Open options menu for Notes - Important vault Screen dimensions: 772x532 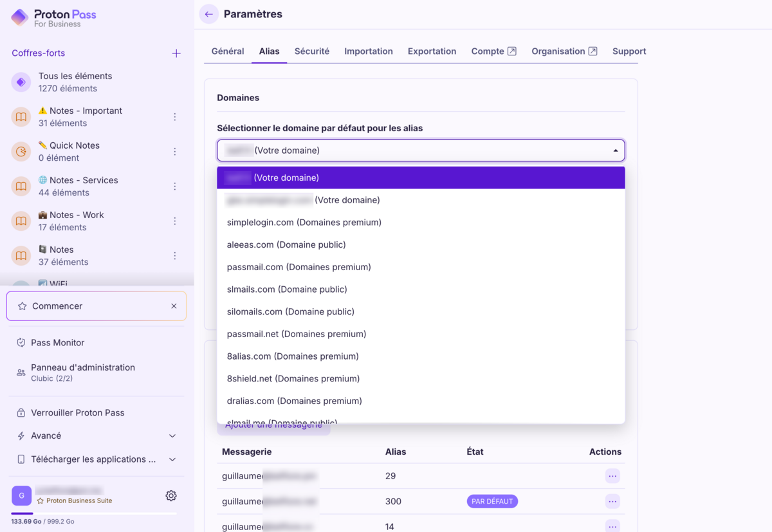pos(175,117)
